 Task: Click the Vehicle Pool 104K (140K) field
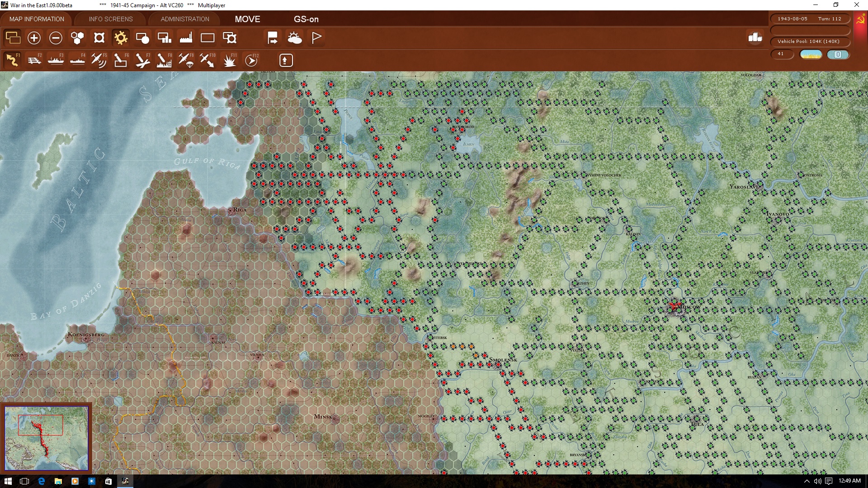pyautogui.click(x=810, y=42)
